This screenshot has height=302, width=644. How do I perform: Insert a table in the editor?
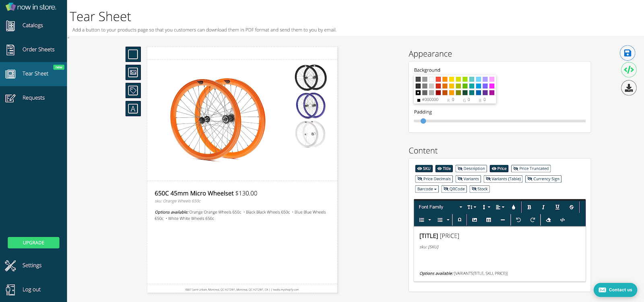pyautogui.click(x=489, y=220)
